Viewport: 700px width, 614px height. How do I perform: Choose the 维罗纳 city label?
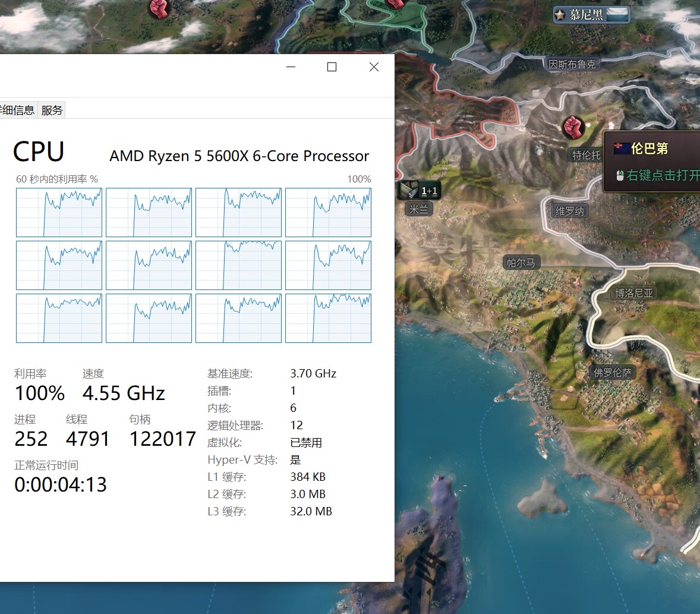pos(569,211)
